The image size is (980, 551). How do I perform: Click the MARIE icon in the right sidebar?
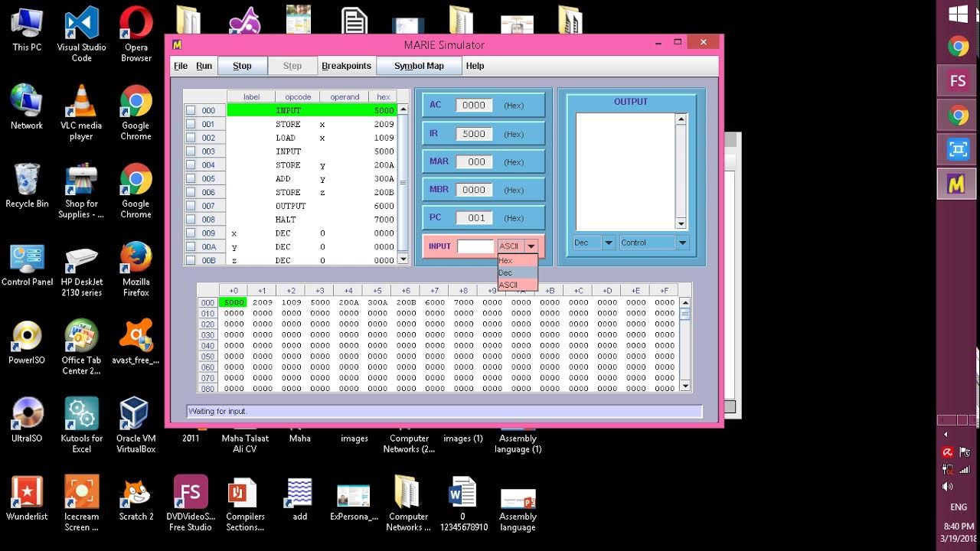(x=957, y=184)
